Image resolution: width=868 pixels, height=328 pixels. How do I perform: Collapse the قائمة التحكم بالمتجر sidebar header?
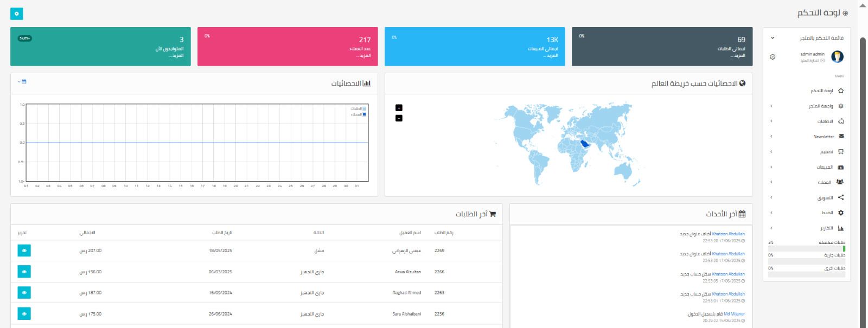pyautogui.click(x=773, y=38)
